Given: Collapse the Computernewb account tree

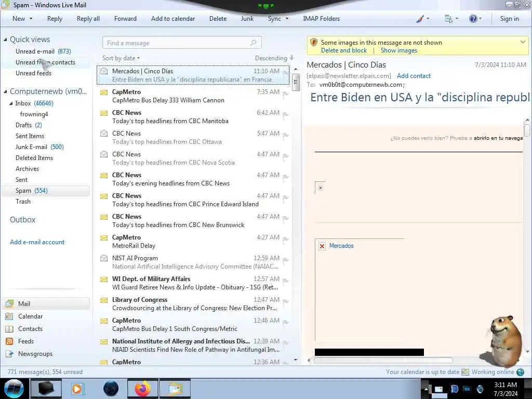Looking at the screenshot, I should (5, 91).
